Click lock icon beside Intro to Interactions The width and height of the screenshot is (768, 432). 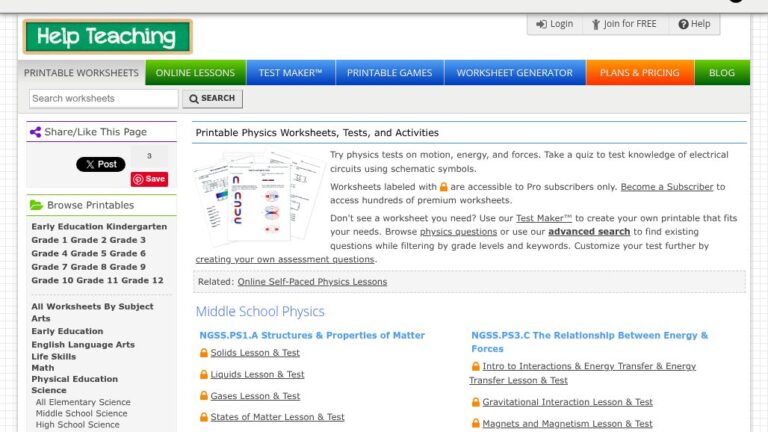476,366
